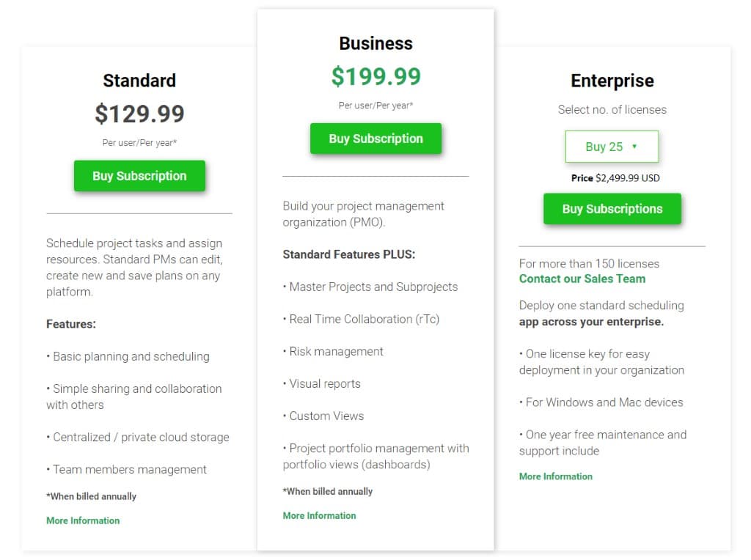Click the $199.99 Business price
The width and height of the screenshot is (751, 560).
coord(375,76)
